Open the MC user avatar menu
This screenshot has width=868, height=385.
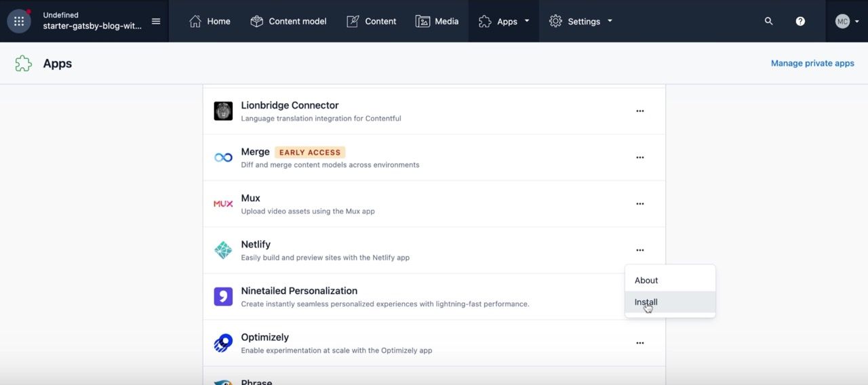[x=847, y=21]
